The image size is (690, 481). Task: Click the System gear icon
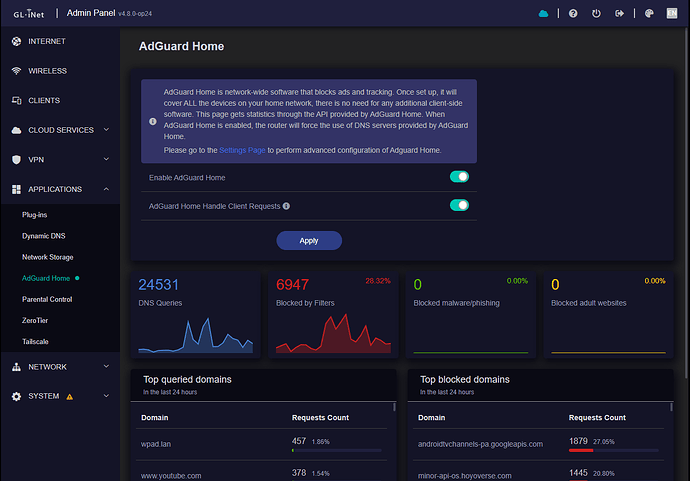click(x=16, y=397)
